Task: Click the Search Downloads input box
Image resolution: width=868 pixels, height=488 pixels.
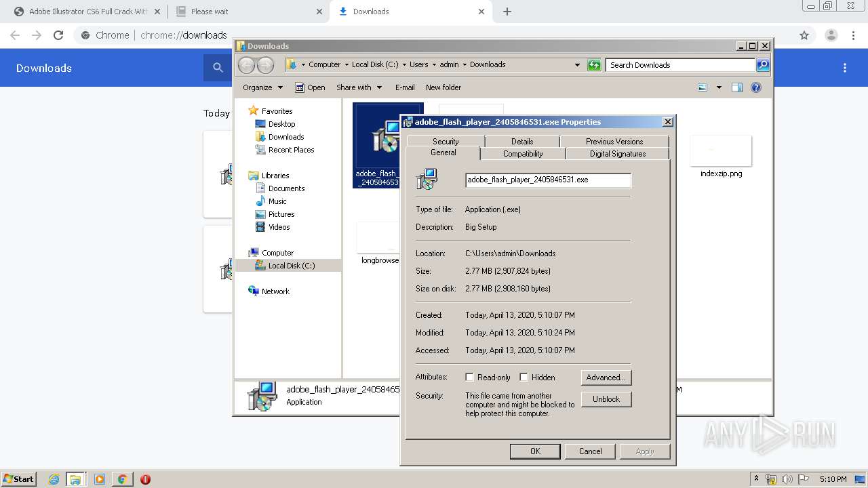Action: (680, 64)
